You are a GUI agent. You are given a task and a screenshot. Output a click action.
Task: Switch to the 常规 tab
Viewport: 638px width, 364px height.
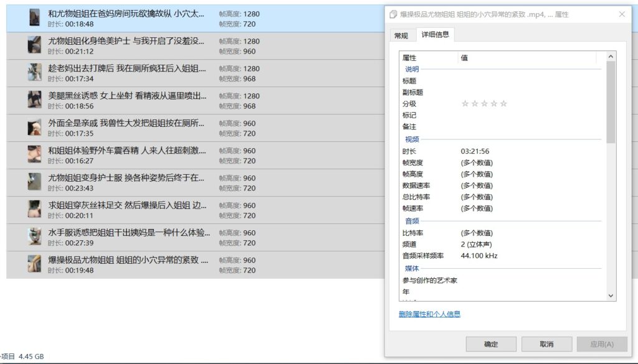pos(401,35)
